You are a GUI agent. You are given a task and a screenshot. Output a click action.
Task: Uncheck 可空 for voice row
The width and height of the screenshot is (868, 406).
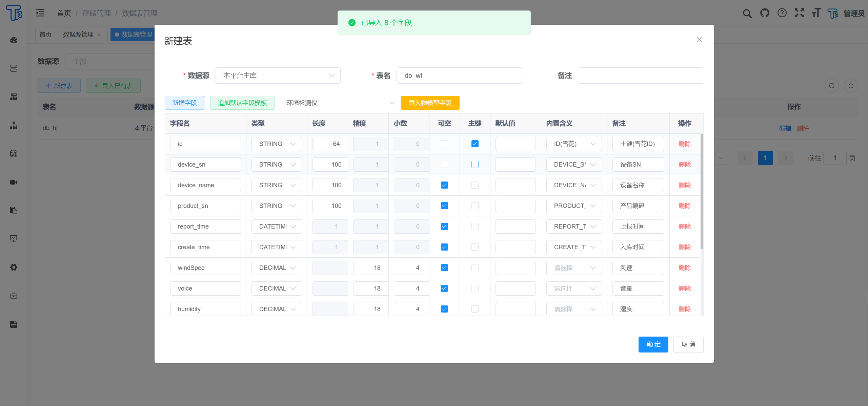(x=444, y=289)
